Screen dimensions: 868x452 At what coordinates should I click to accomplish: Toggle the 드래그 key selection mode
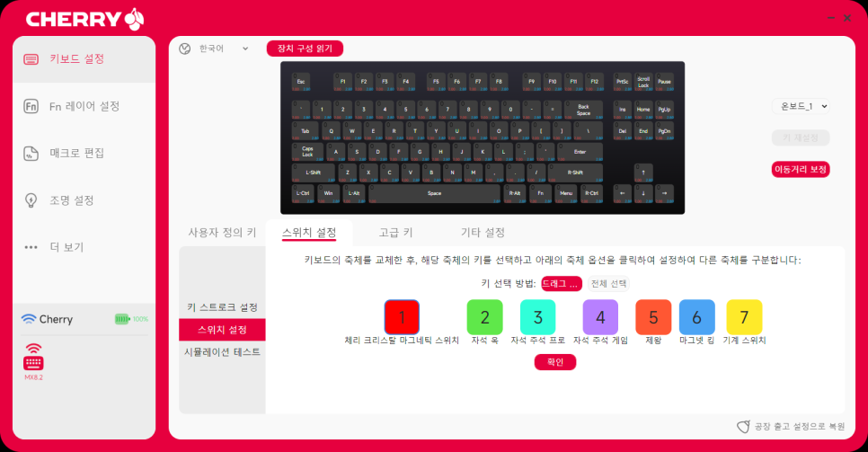point(562,284)
